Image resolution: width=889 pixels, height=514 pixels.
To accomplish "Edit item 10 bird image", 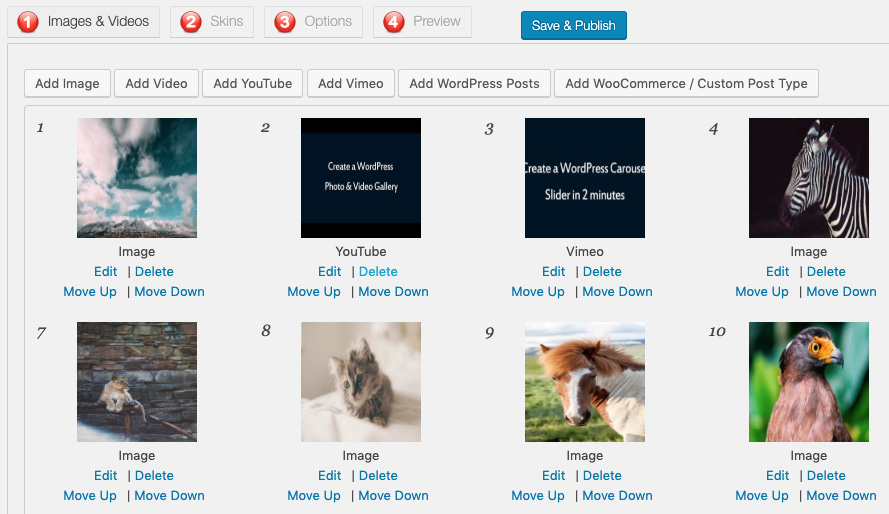I will [x=777, y=475].
